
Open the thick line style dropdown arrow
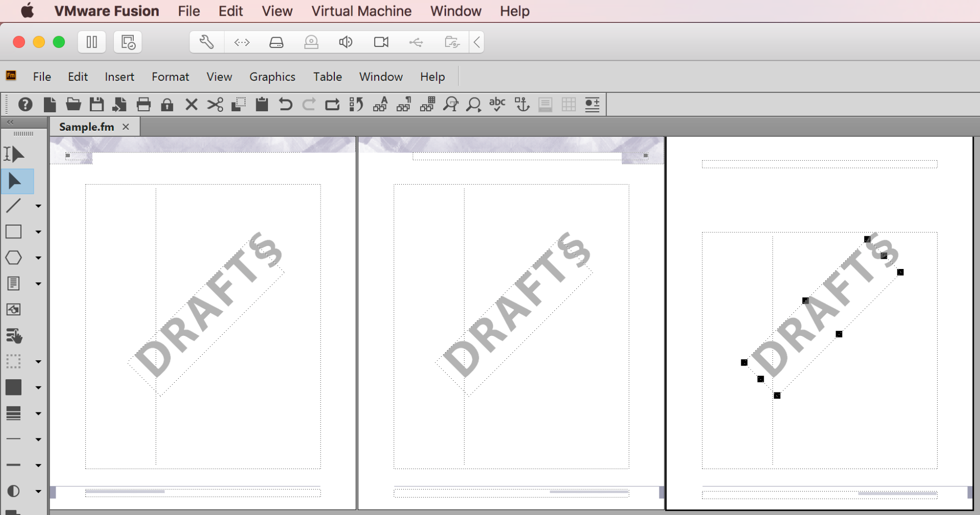coord(38,465)
